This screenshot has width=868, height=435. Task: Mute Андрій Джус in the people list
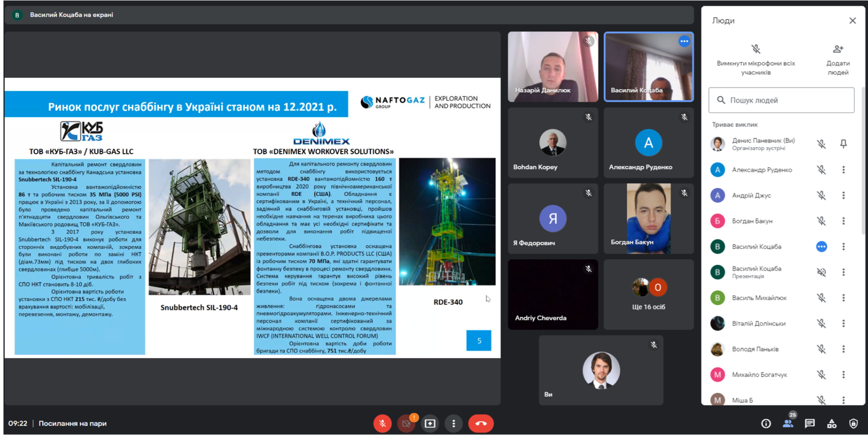pos(821,195)
